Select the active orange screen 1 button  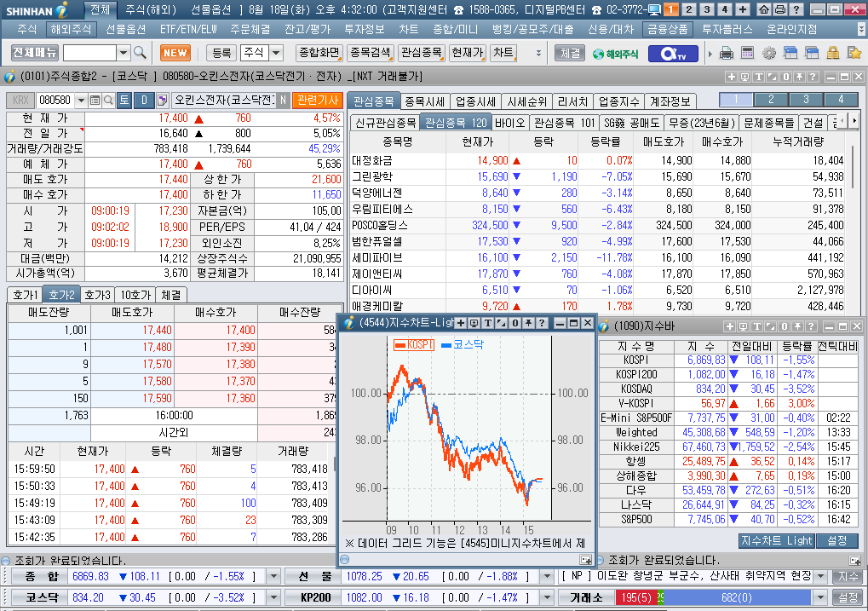[x=671, y=9]
